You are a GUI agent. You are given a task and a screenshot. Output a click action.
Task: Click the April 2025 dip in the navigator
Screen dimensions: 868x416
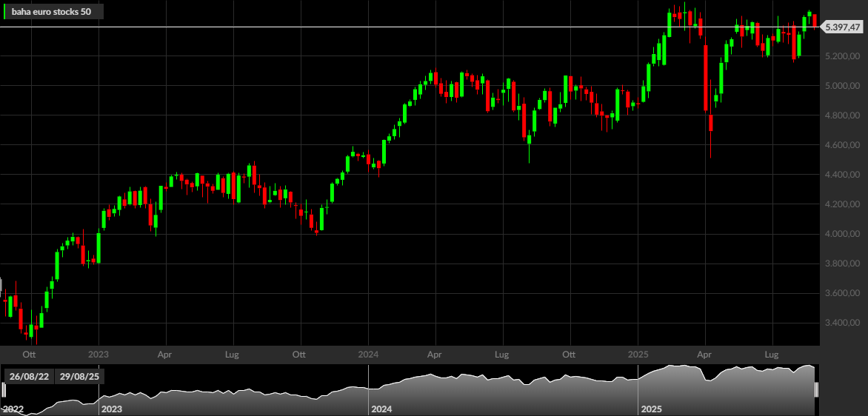707,379
